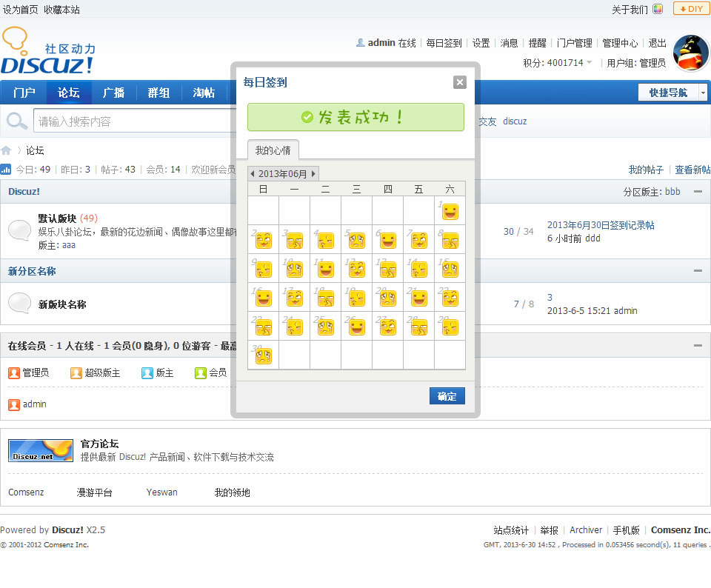Image resolution: width=711 pixels, height=588 pixels.
Task: Go to next month in calendar
Action: tap(313, 174)
